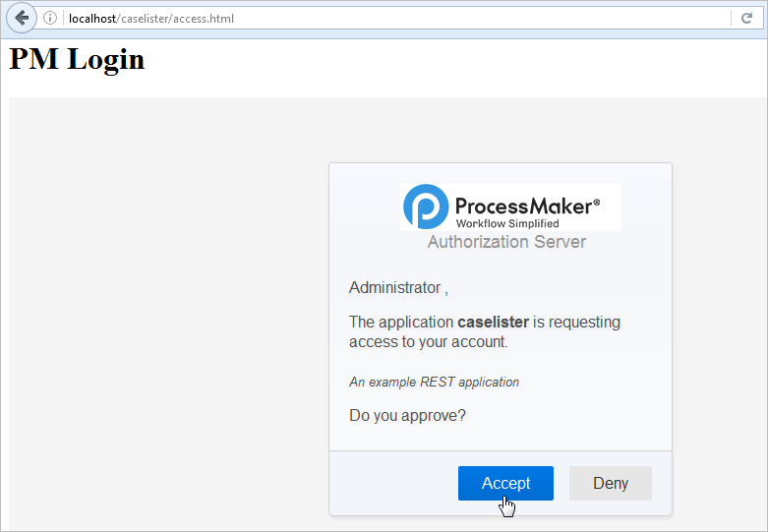Click the 'Do you approve?' question
The height and width of the screenshot is (532, 768).
pos(407,415)
